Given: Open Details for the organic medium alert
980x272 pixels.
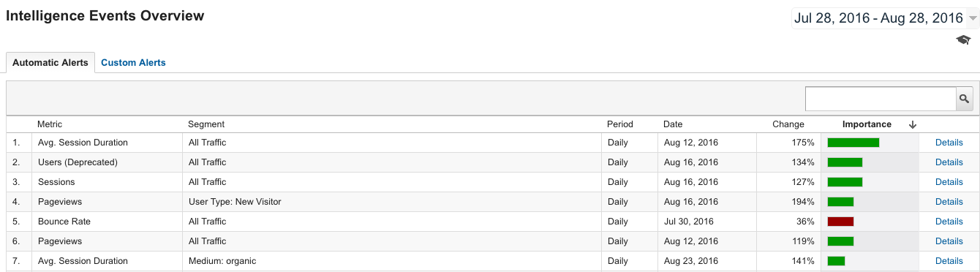Looking at the screenshot, I should [949, 261].
